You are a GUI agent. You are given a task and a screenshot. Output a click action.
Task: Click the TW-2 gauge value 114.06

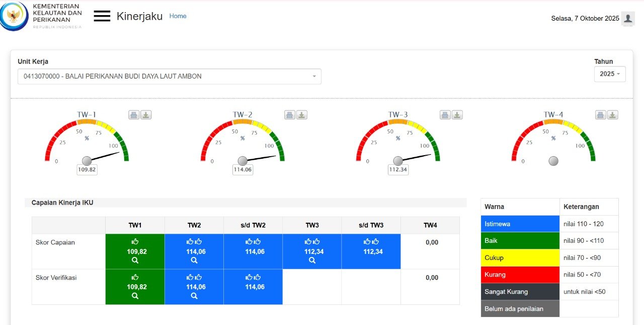[243, 170]
